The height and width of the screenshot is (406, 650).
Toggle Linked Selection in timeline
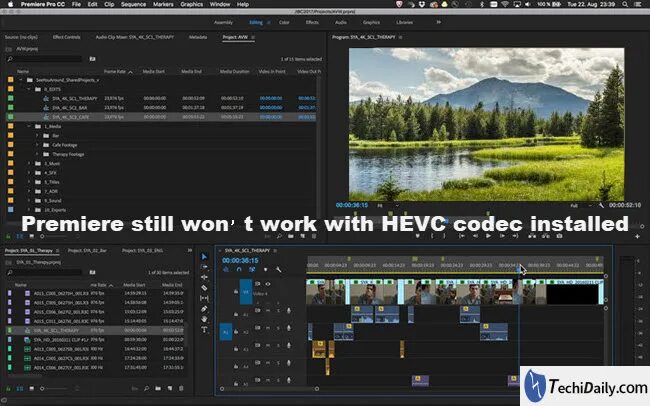pyautogui.click(x=252, y=270)
